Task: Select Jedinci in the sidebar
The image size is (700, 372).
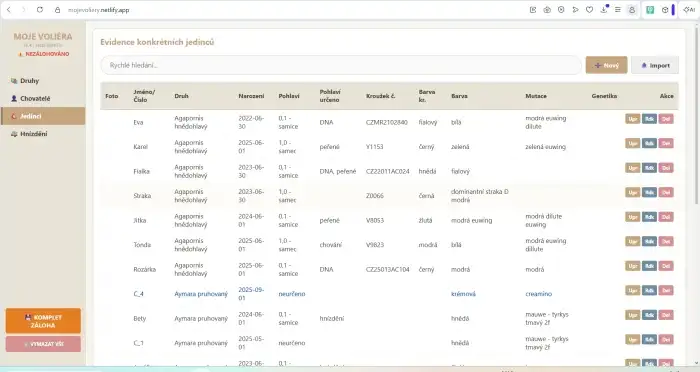Action: (43, 116)
